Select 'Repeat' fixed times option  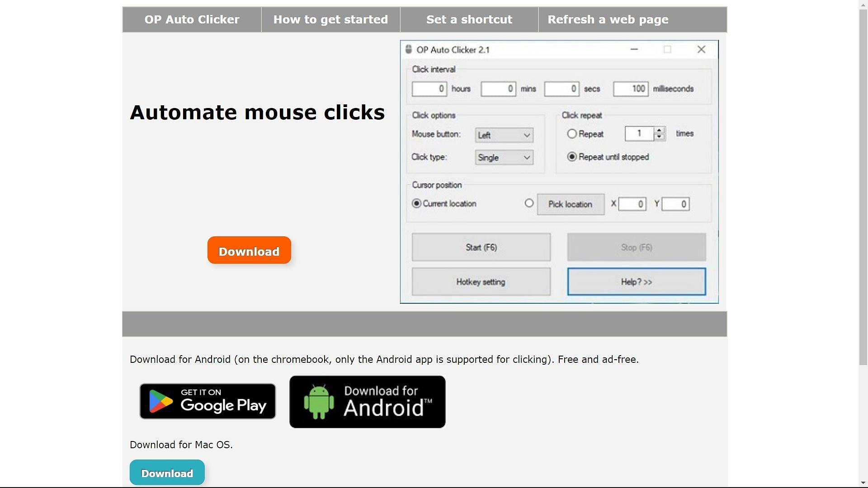tap(571, 133)
